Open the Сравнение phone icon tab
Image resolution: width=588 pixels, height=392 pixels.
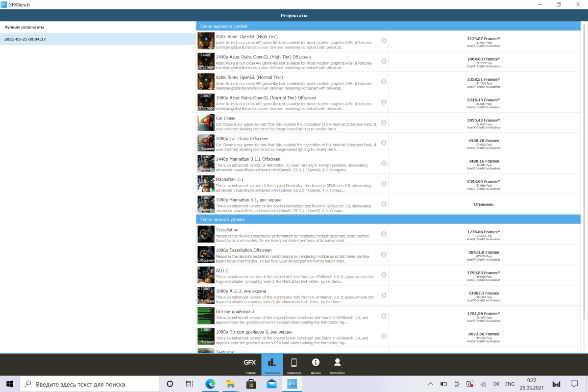point(294,365)
